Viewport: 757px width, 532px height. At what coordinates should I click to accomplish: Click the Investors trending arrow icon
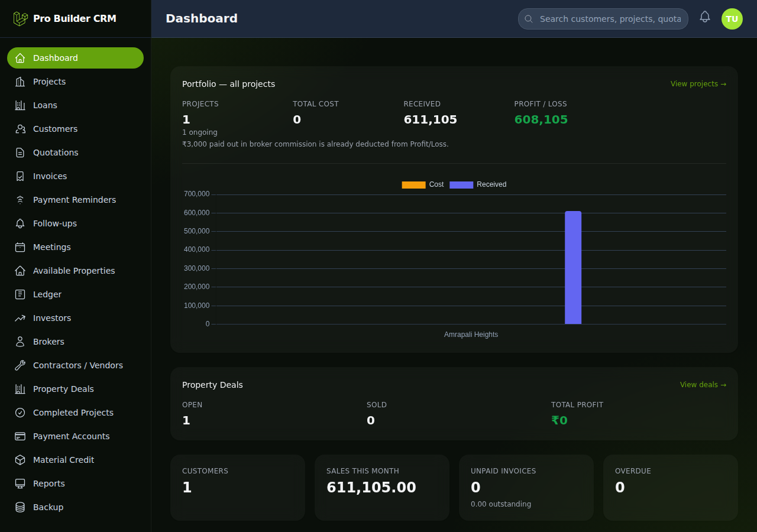(x=20, y=318)
